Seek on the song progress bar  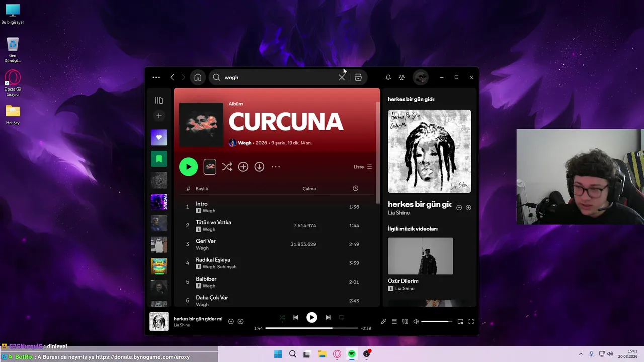point(311,328)
